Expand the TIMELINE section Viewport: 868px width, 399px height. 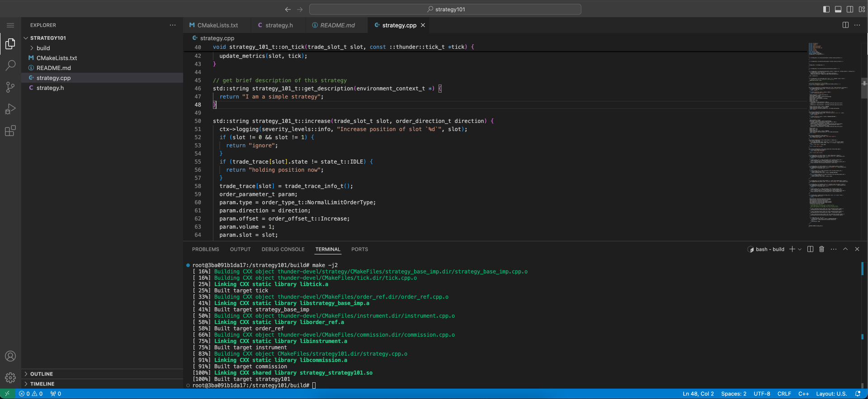pos(102,384)
